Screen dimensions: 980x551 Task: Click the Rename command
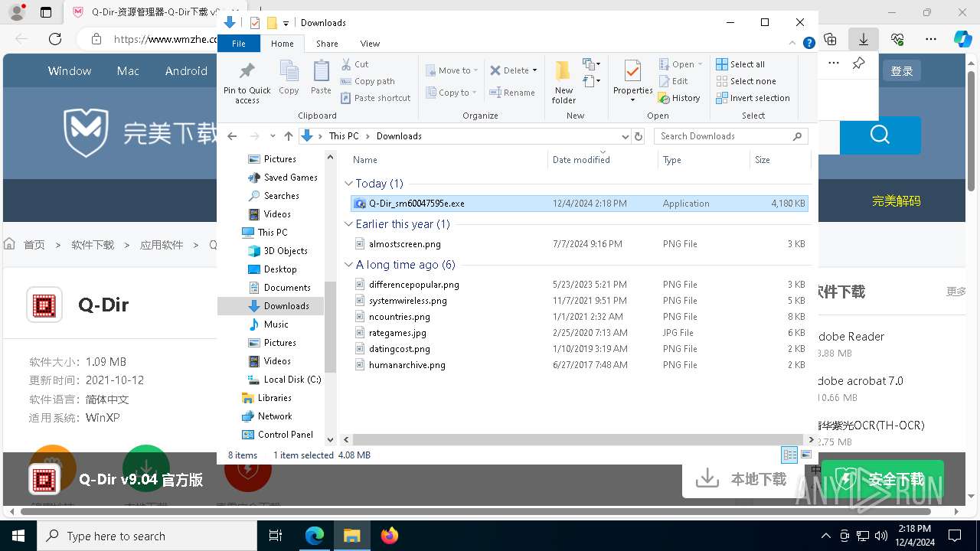[x=512, y=93]
